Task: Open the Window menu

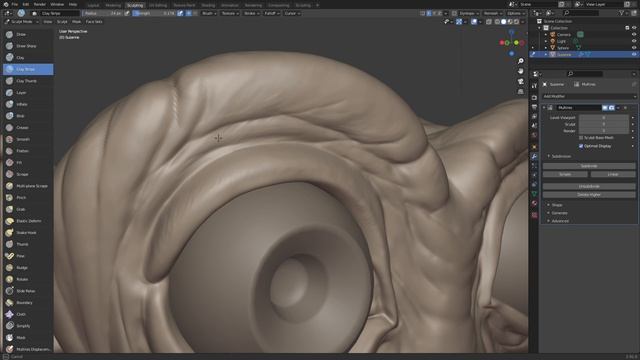Action: (x=57, y=4)
